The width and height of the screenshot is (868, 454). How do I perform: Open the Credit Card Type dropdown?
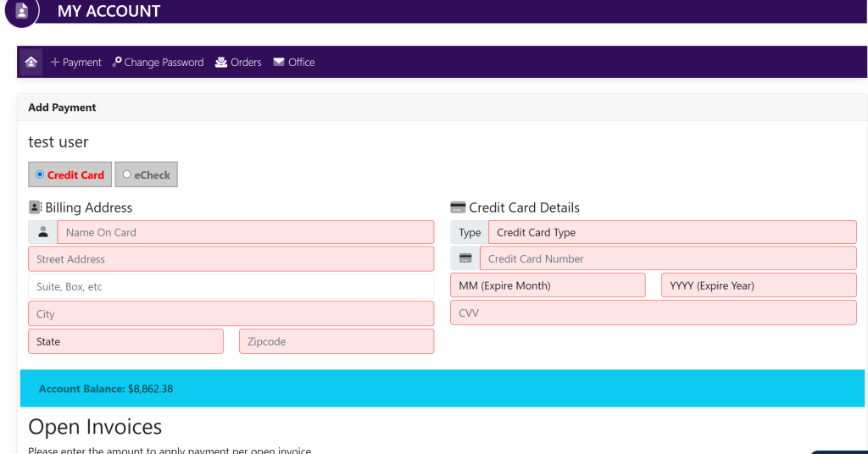(671, 232)
